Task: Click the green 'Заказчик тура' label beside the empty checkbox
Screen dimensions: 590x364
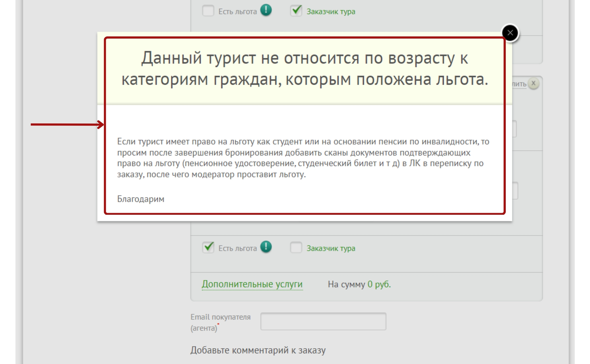Action: click(x=331, y=248)
